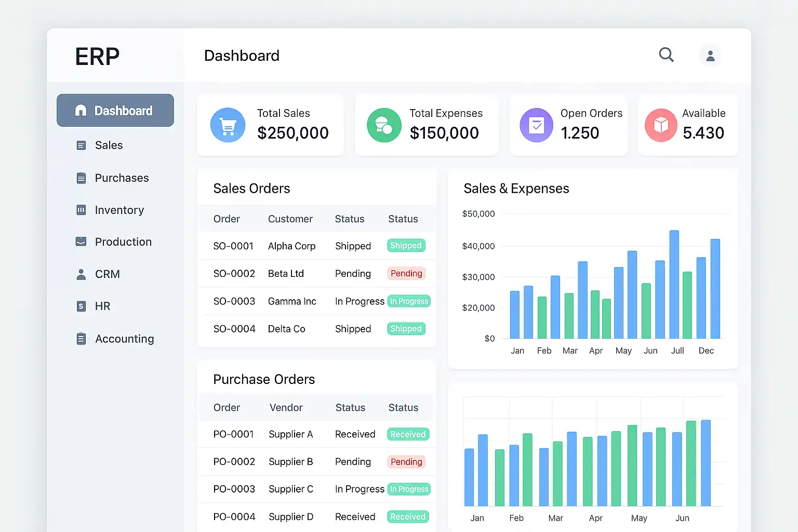
Task: Click the green Total Expenses icon
Action: 384,125
